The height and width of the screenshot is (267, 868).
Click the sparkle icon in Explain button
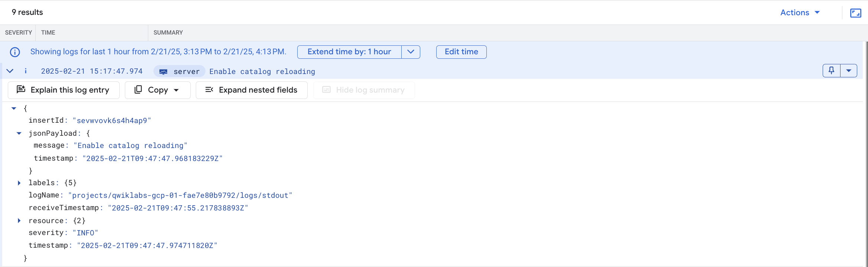(21, 89)
